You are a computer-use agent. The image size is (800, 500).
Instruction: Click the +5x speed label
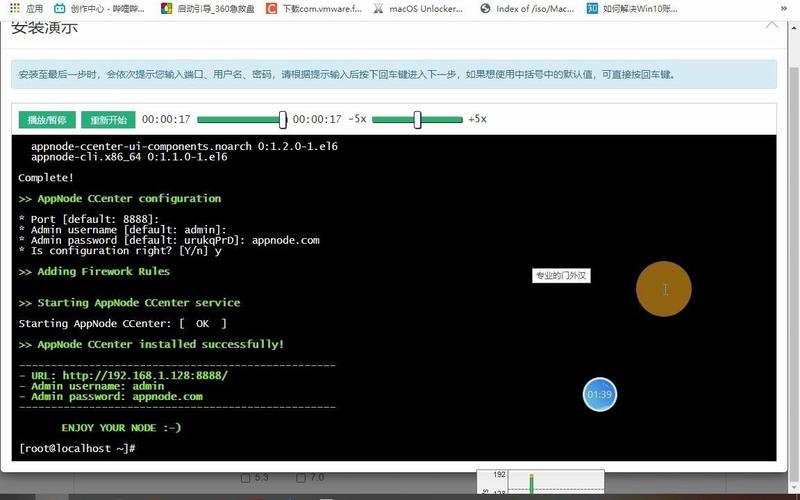tap(477, 119)
